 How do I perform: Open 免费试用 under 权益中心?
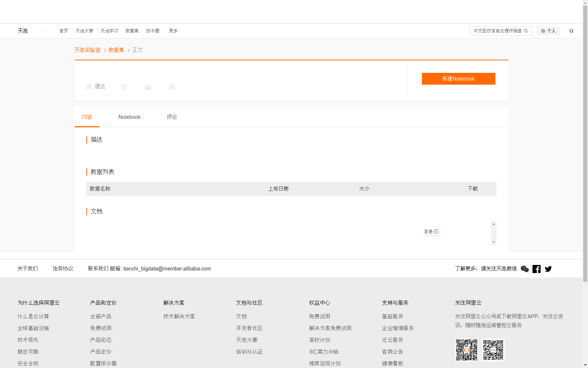[x=319, y=316]
